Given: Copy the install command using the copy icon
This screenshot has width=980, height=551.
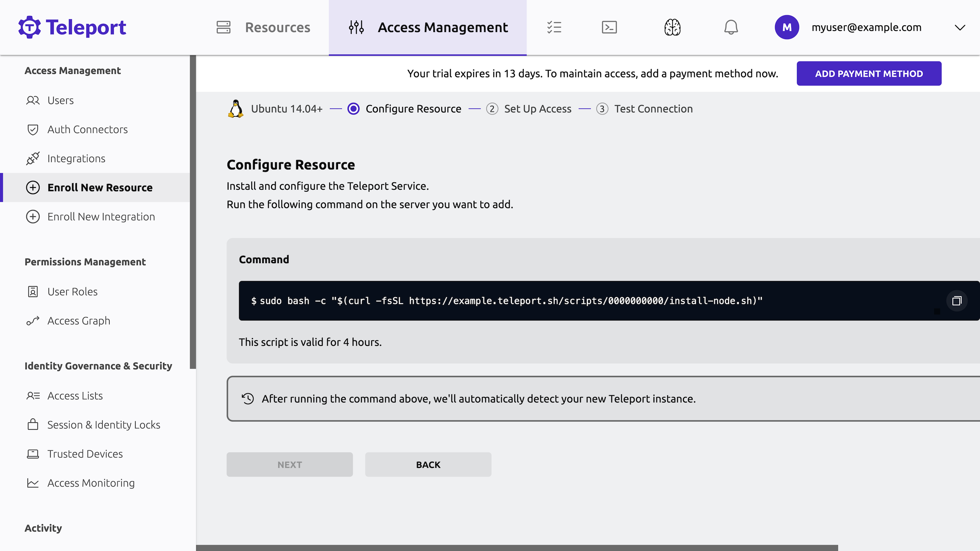Looking at the screenshot, I should [957, 301].
